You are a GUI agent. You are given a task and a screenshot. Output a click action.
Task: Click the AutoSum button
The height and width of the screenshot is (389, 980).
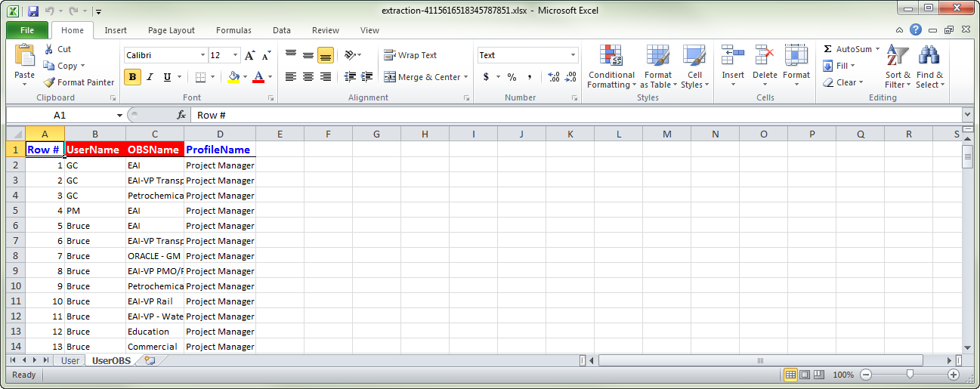click(852, 49)
